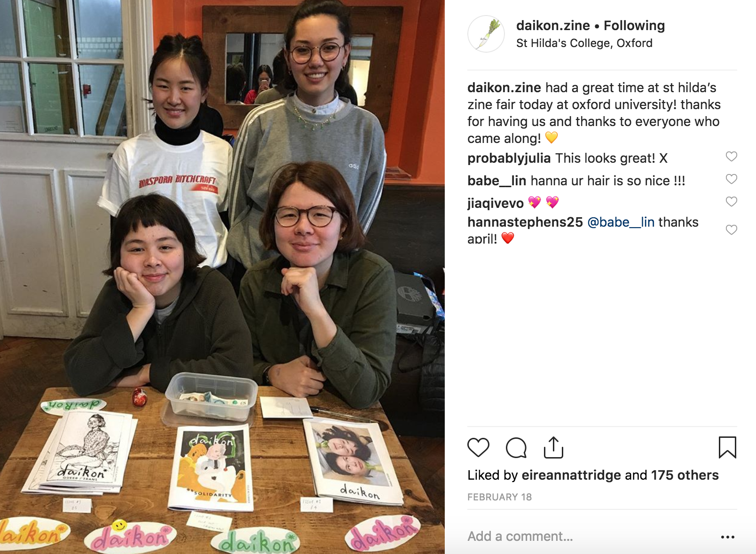Screen dimensions: 756x554
Task: Save post with the bookmark icon
Action: pyautogui.click(x=727, y=447)
